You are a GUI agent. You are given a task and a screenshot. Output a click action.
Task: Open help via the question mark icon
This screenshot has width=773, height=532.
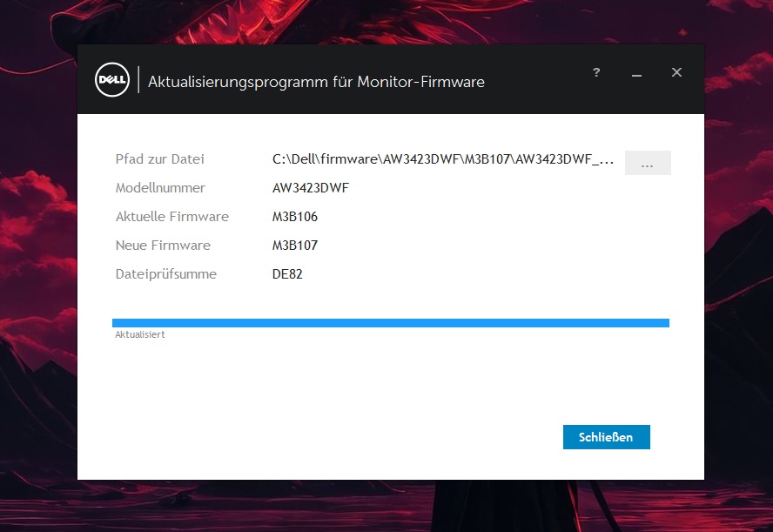pos(596,72)
